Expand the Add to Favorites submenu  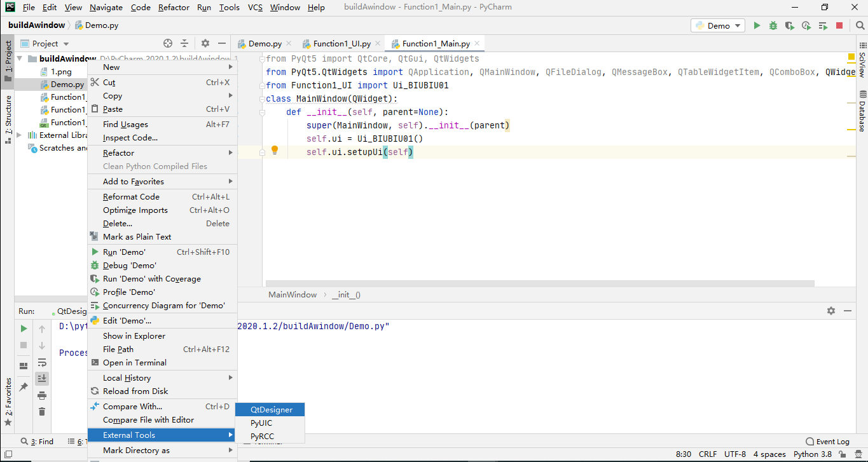[162, 181]
